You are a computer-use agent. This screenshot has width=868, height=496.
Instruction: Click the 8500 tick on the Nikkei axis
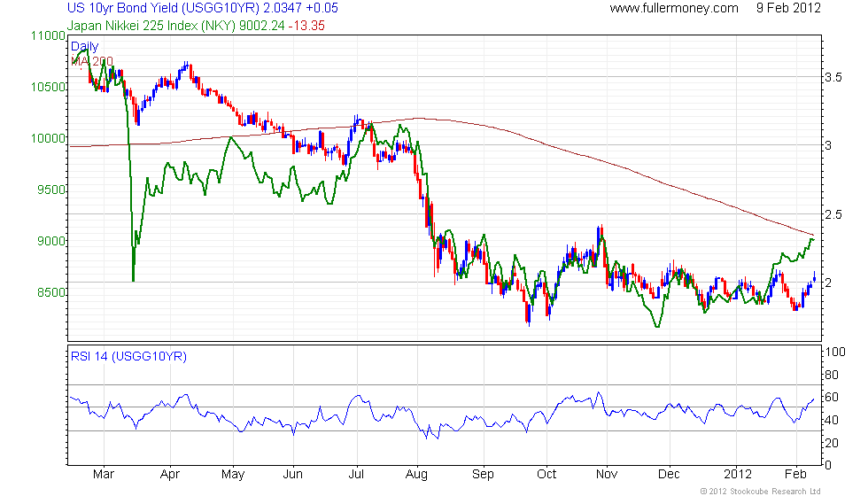coord(50,292)
